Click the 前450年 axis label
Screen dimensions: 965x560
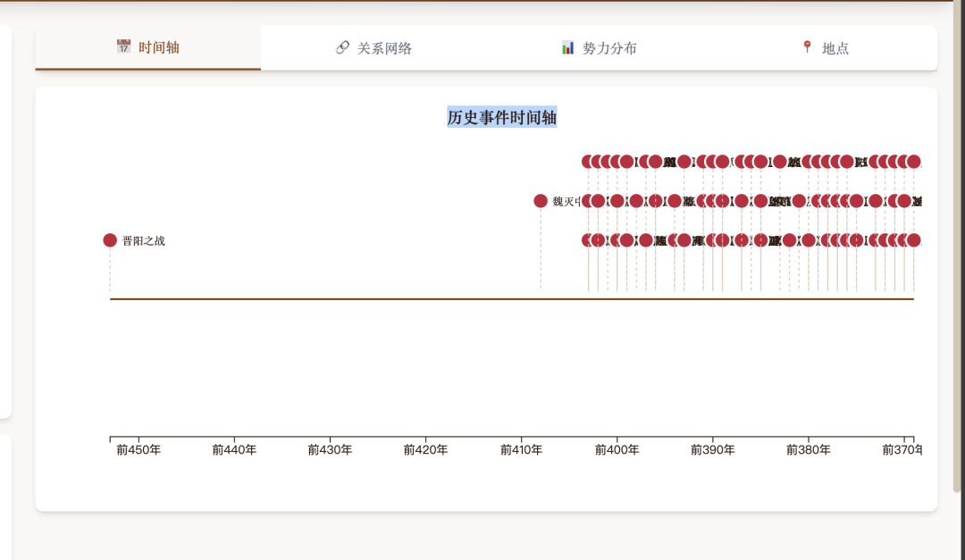click(138, 450)
